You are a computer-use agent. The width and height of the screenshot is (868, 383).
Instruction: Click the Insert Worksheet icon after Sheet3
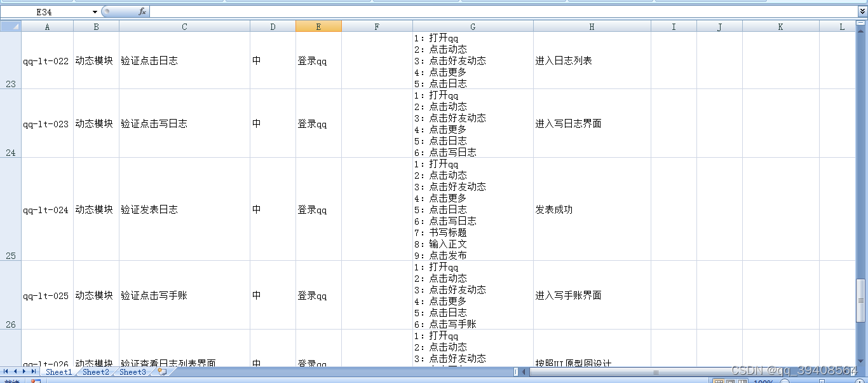tap(163, 372)
